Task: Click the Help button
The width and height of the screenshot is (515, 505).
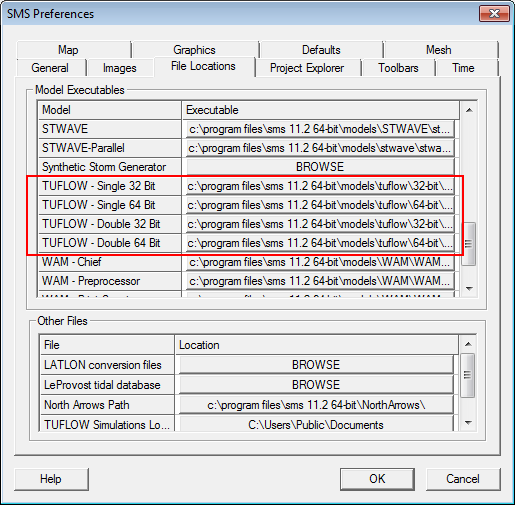Action: coord(51,479)
